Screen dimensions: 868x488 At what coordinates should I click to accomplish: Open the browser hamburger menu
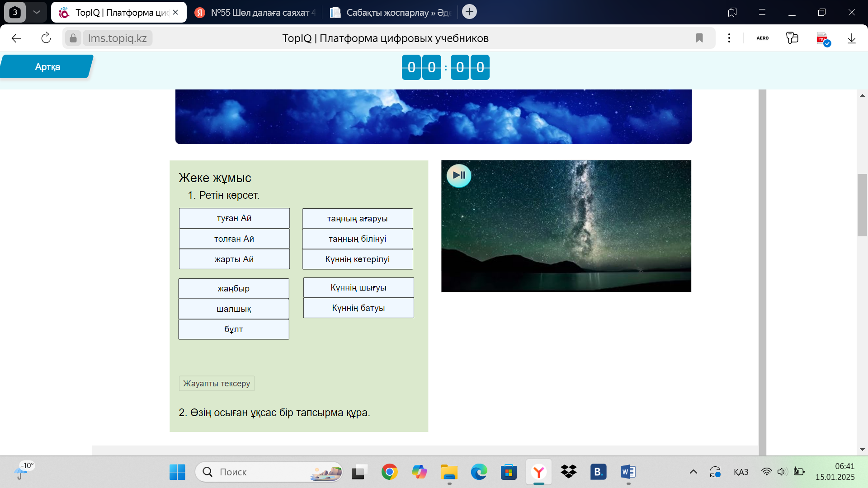[762, 12]
